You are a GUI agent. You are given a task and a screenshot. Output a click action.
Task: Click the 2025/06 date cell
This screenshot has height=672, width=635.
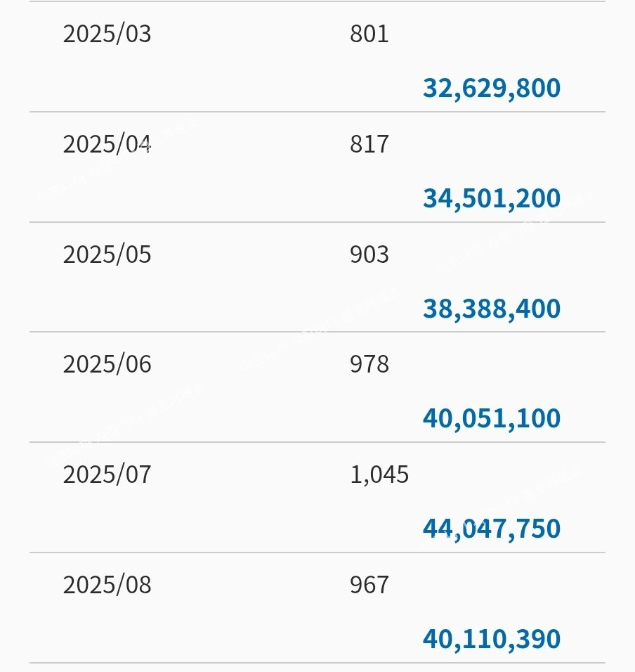point(107,365)
